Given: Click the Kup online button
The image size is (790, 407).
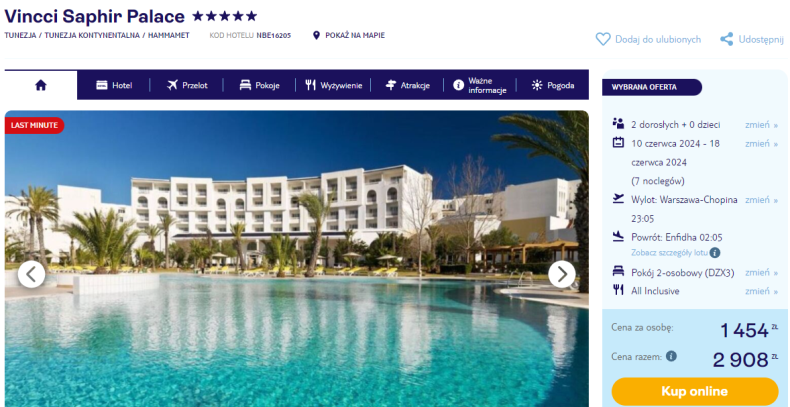Looking at the screenshot, I should [695, 391].
